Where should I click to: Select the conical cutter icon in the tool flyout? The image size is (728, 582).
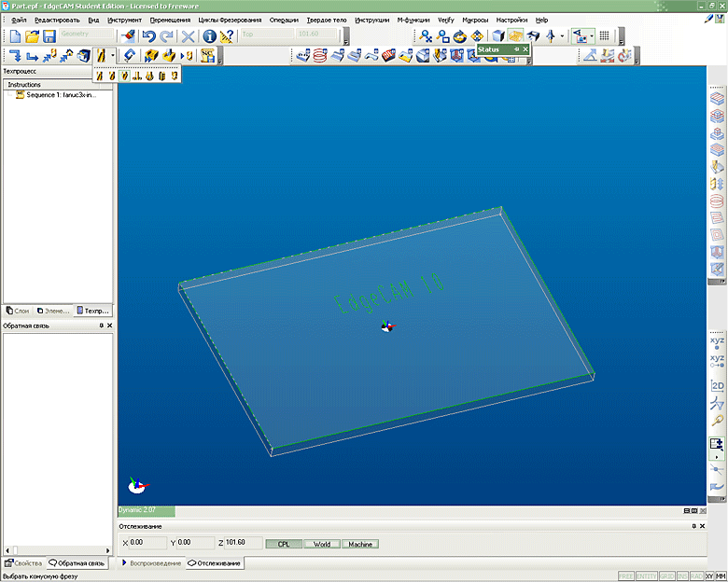click(x=124, y=76)
